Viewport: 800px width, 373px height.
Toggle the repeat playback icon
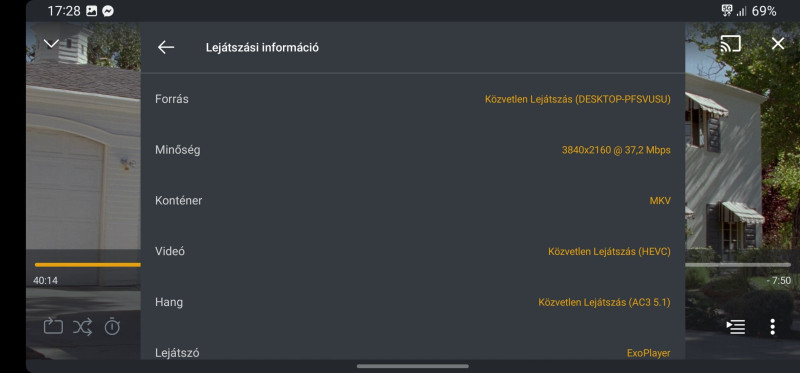pos(53,327)
